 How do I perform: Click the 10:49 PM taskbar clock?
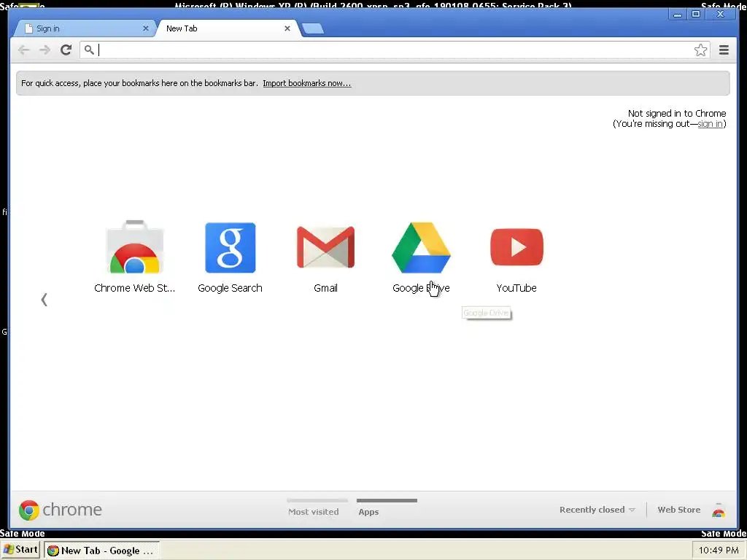(x=719, y=551)
